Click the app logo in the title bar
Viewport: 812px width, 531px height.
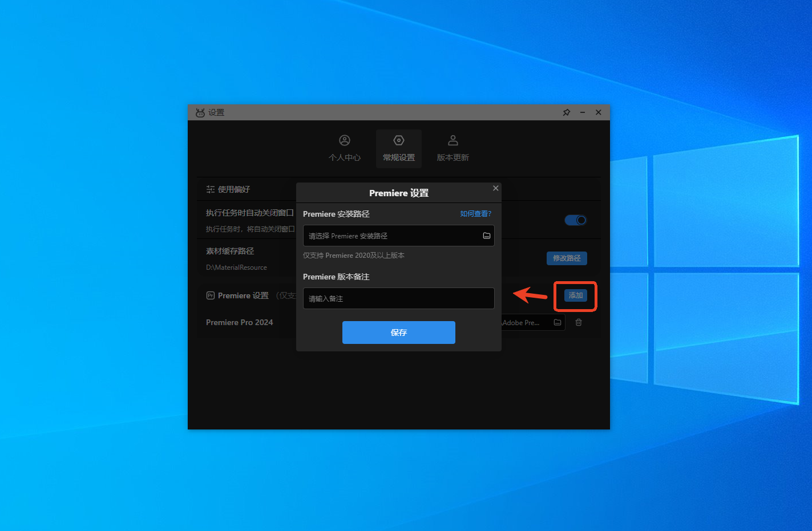(200, 112)
